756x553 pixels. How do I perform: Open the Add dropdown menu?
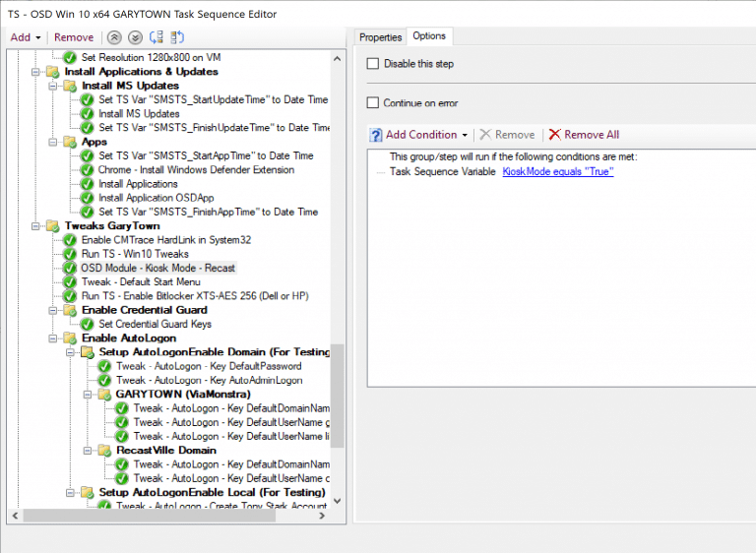[26, 37]
